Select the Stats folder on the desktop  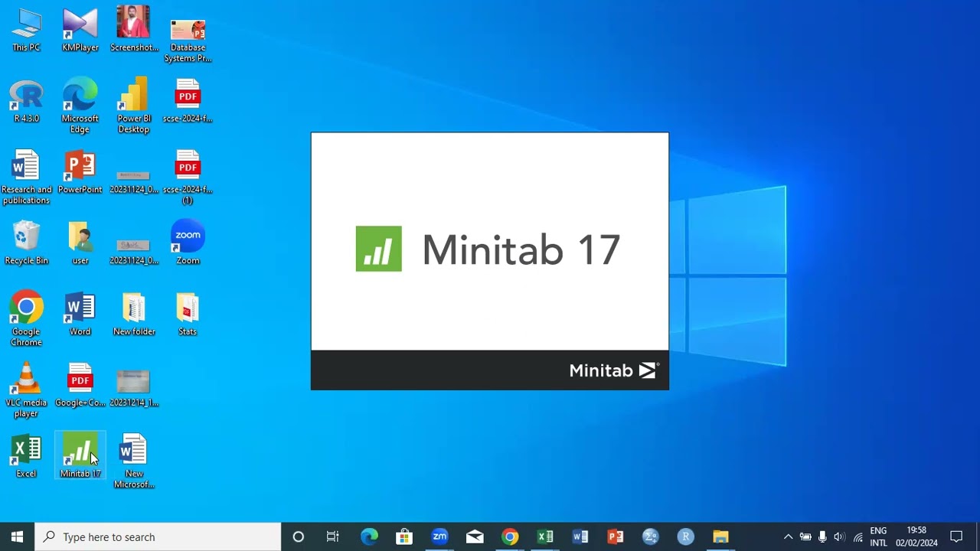pos(188,315)
